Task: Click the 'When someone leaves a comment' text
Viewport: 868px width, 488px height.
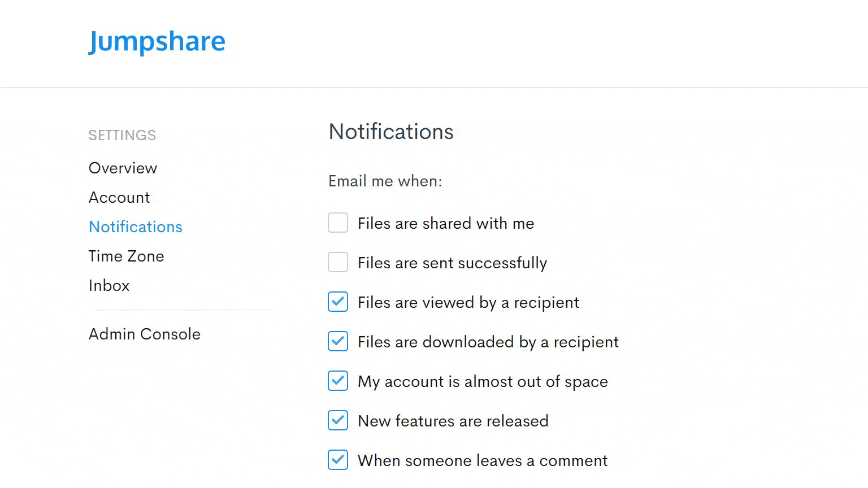Action: point(482,461)
